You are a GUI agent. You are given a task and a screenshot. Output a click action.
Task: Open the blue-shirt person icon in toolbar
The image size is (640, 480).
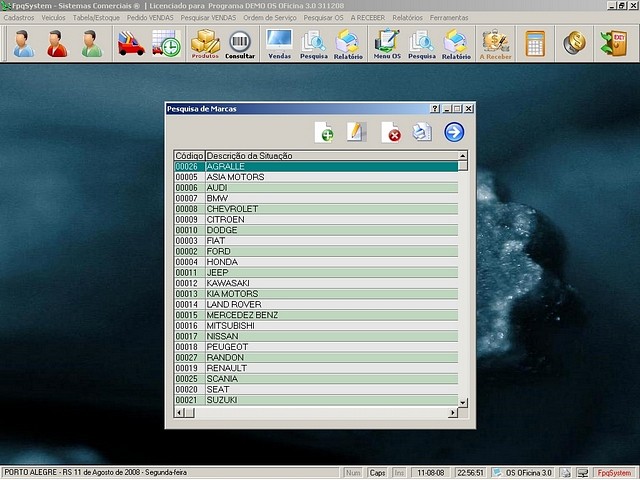click(x=24, y=43)
